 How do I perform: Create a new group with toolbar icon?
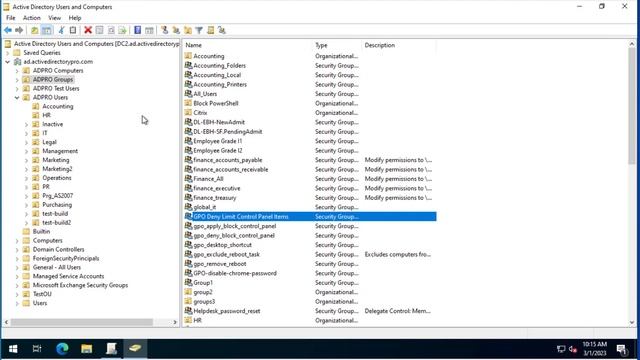point(176,30)
